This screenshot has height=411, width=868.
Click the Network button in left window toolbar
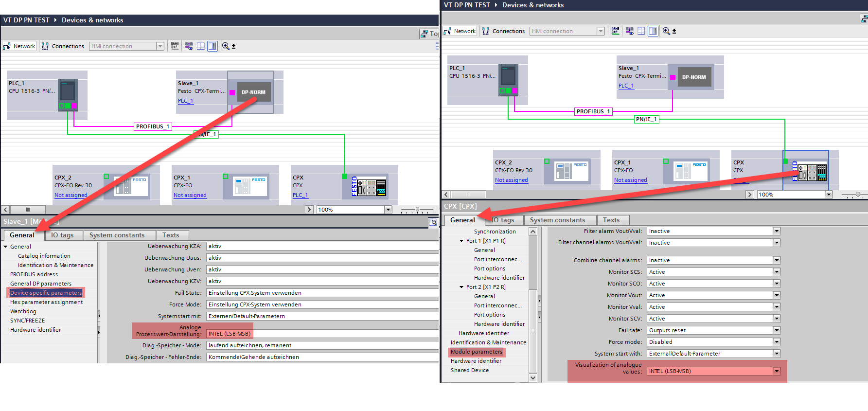pos(19,46)
